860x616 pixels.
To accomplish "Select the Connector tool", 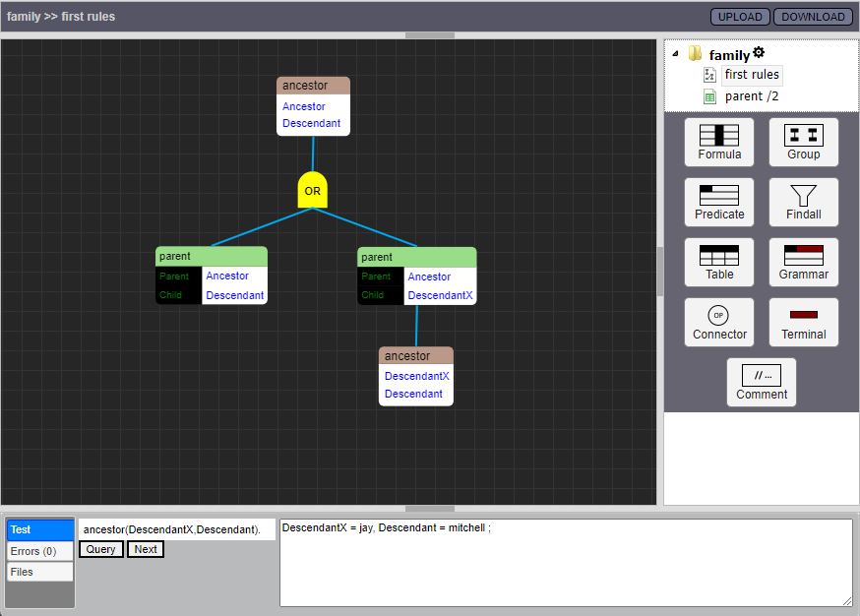I will (x=718, y=322).
